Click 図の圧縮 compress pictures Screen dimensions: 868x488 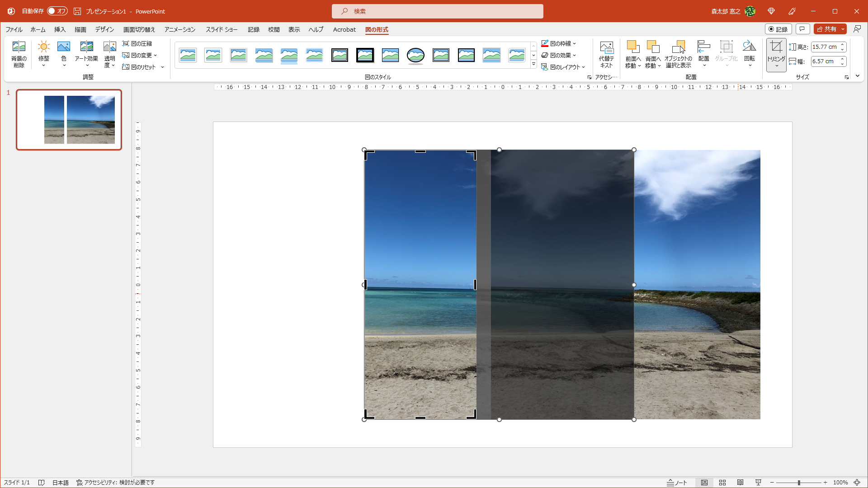pos(137,43)
